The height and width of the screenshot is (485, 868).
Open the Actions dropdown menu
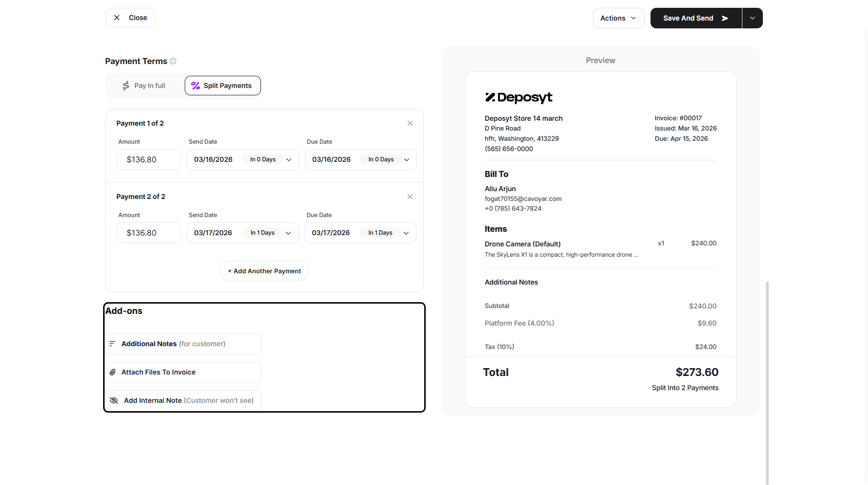[x=619, y=18]
